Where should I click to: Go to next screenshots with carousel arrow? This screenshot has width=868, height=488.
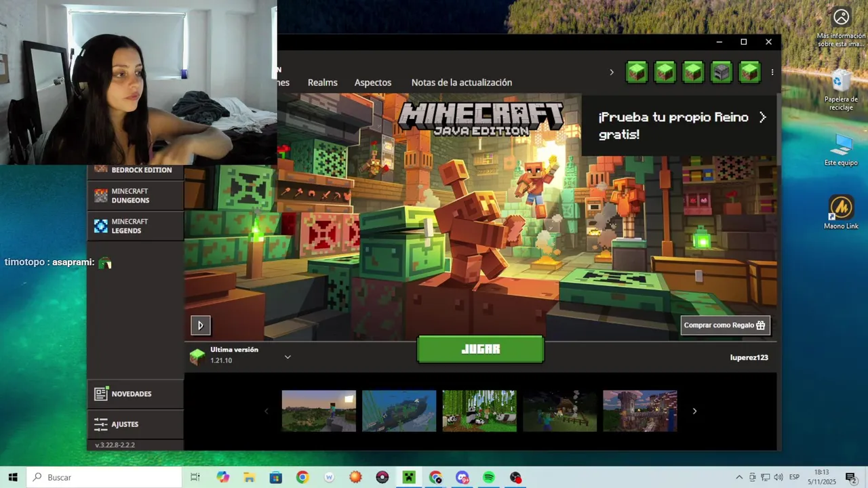694,411
